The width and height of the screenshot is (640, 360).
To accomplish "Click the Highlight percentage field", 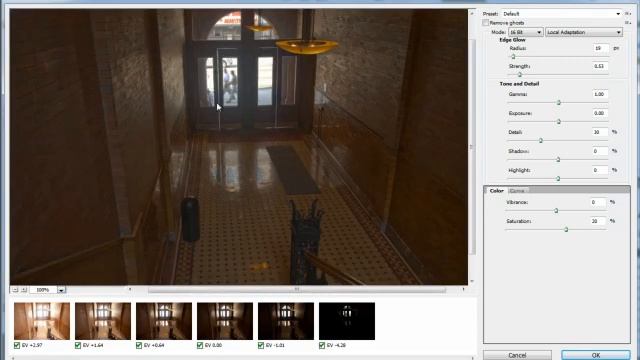I will click(x=600, y=170).
